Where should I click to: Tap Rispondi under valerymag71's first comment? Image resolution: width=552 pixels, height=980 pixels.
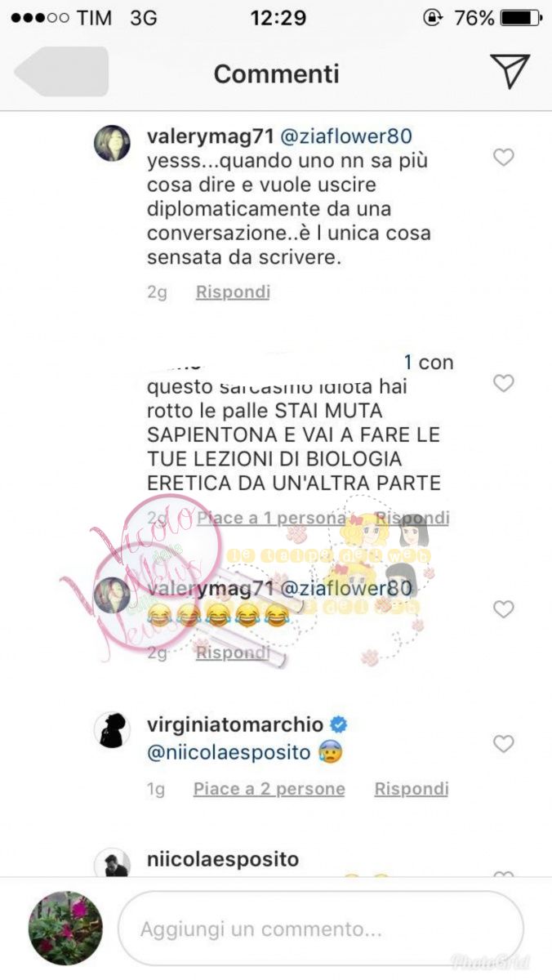[233, 292]
